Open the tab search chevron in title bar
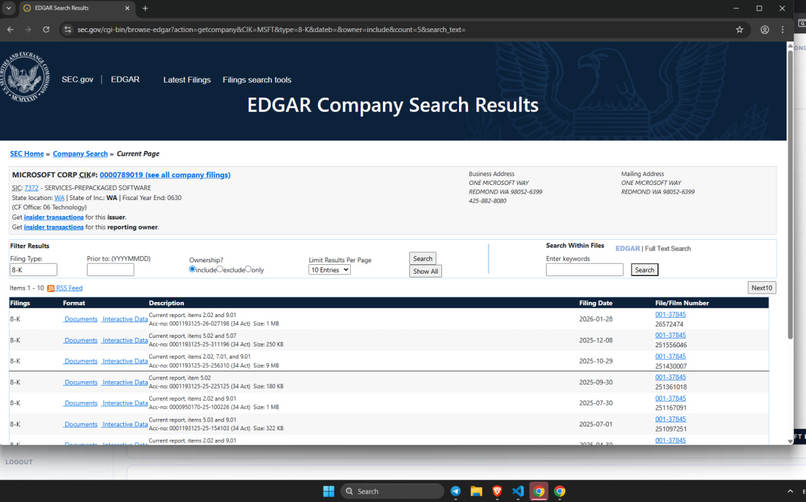 point(9,8)
